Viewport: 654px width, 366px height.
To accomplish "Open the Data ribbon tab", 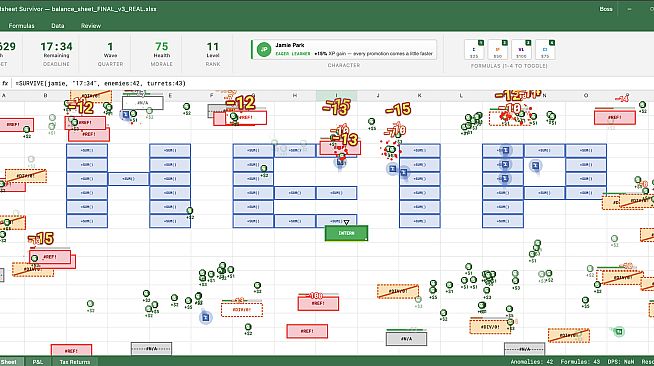I will 58,26.
